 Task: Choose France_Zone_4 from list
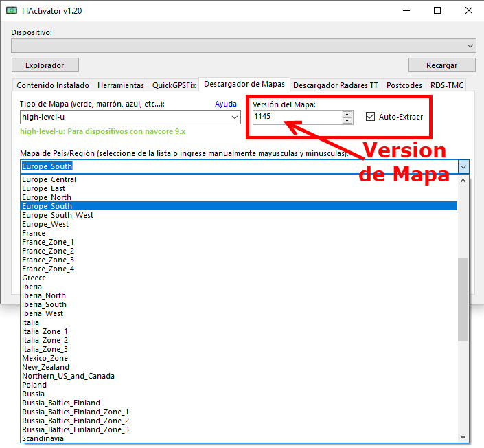(239, 269)
